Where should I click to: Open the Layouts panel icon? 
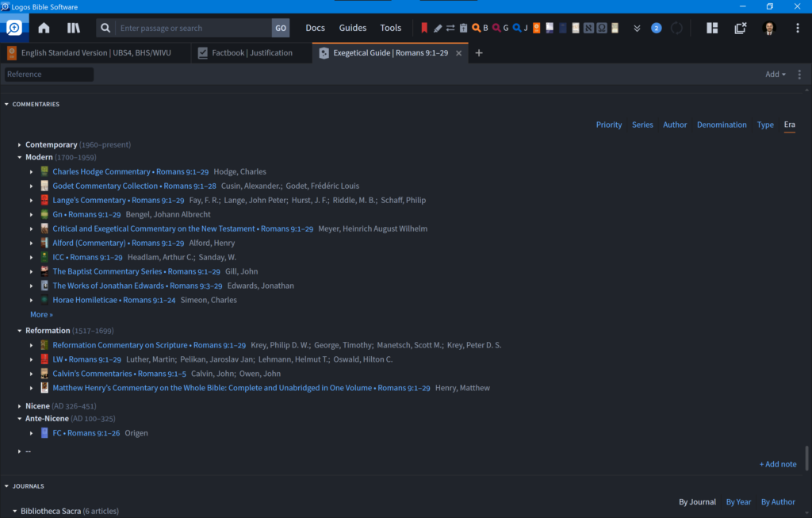(x=712, y=28)
